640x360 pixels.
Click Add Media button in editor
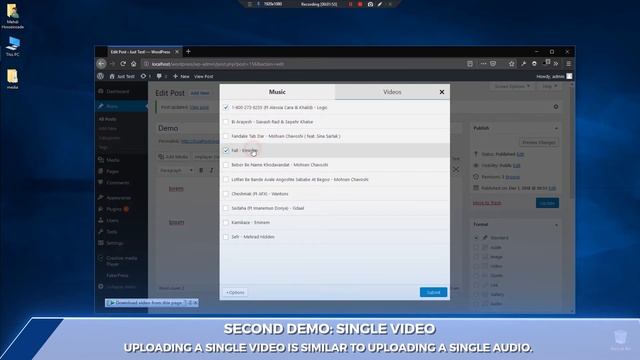173,157
